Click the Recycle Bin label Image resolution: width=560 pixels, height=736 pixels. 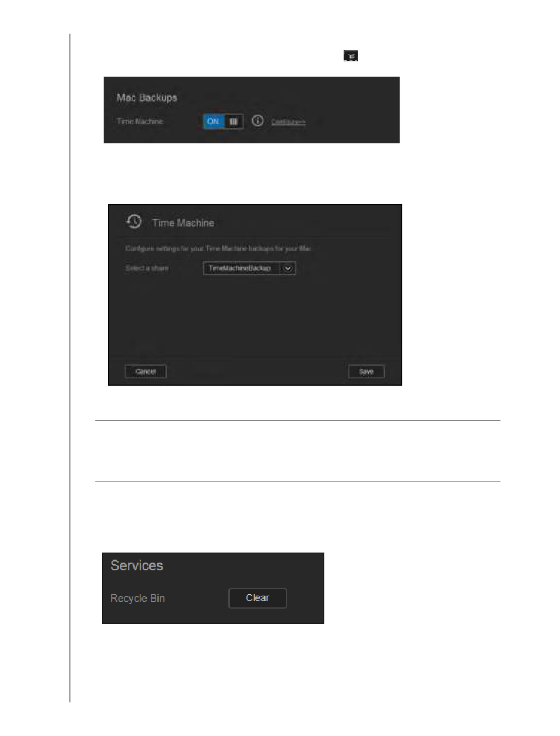(138, 598)
